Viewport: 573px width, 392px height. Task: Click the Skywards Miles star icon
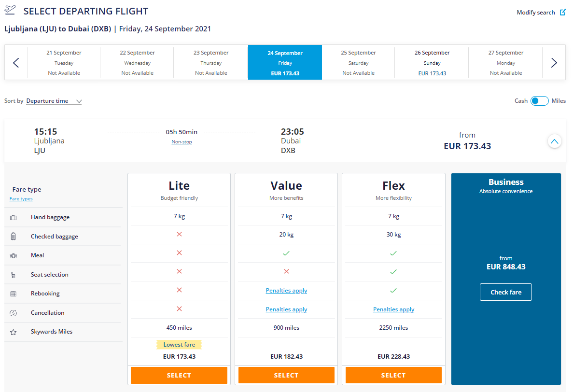(13, 332)
